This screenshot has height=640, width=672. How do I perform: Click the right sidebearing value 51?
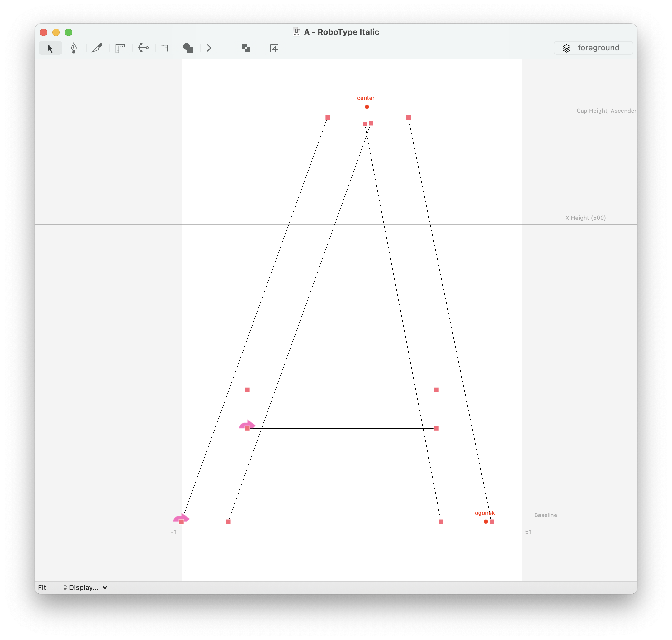pos(528,532)
